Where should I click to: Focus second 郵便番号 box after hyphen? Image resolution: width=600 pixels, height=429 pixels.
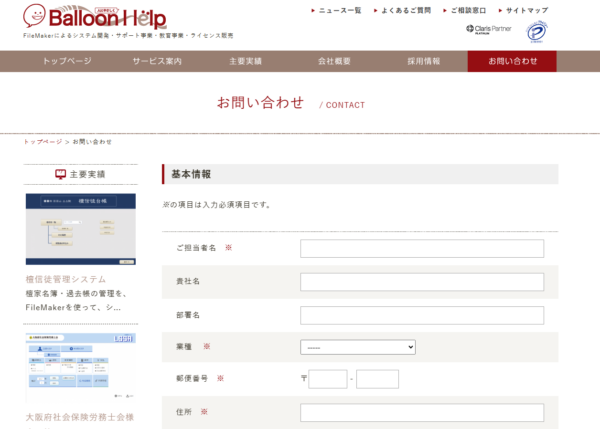pos(377,379)
